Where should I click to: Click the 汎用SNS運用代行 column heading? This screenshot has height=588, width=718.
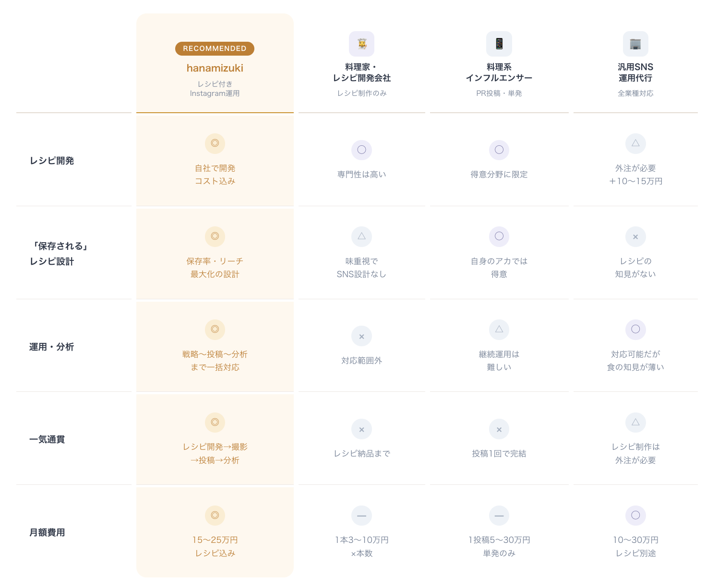pyautogui.click(x=635, y=72)
